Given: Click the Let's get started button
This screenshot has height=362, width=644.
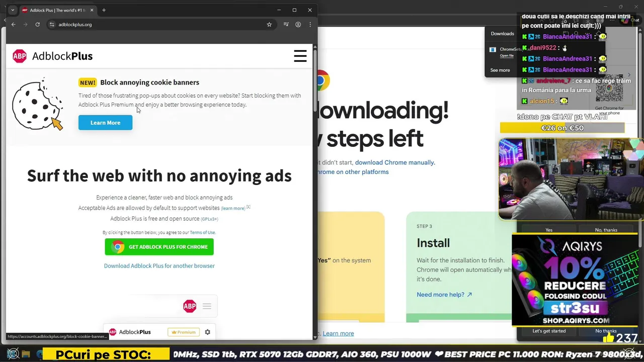Looking at the screenshot, I should tap(549, 331).
